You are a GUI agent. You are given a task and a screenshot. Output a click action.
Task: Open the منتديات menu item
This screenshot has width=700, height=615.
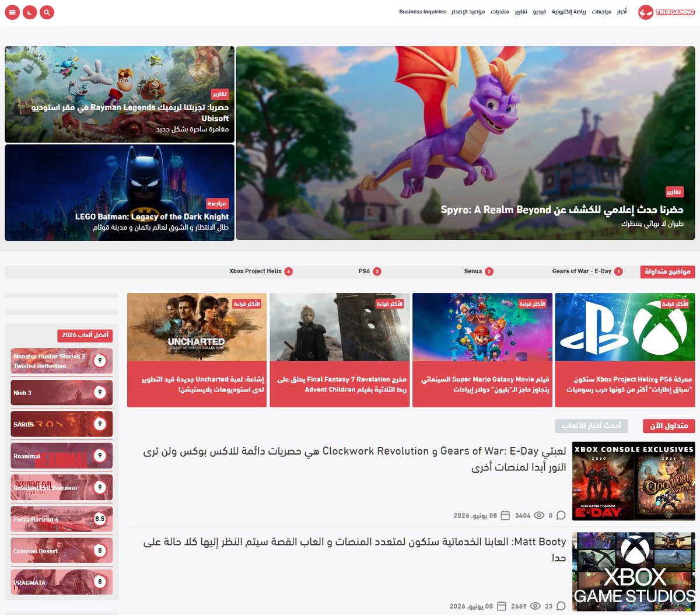point(500,12)
